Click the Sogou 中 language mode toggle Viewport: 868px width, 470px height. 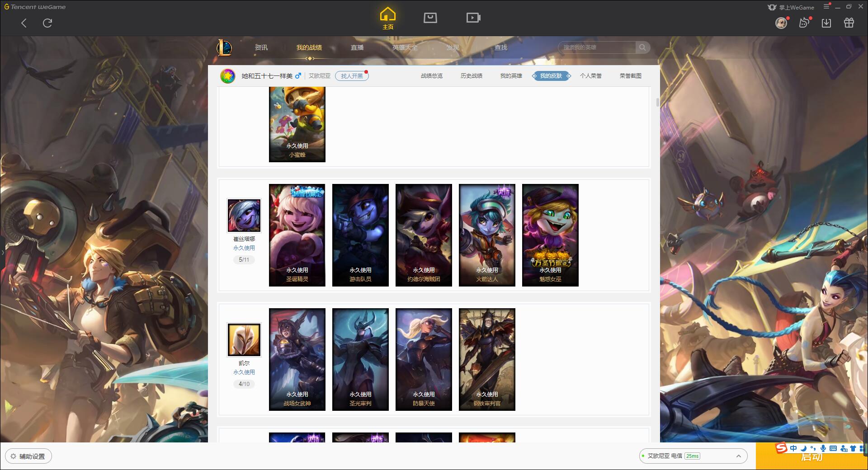[793, 448]
